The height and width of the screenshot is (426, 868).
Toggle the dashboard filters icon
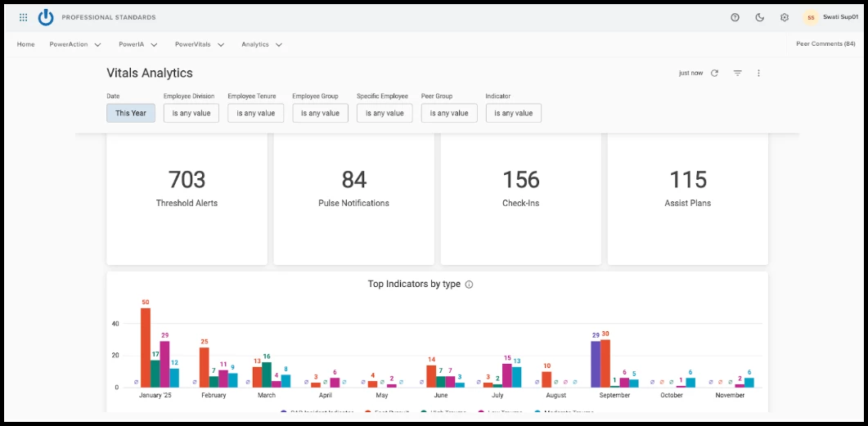click(x=737, y=73)
